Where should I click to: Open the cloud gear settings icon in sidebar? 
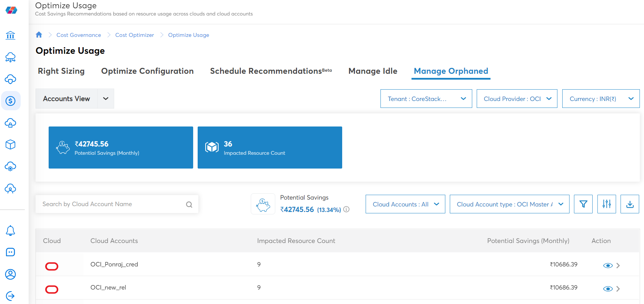pyautogui.click(x=10, y=166)
